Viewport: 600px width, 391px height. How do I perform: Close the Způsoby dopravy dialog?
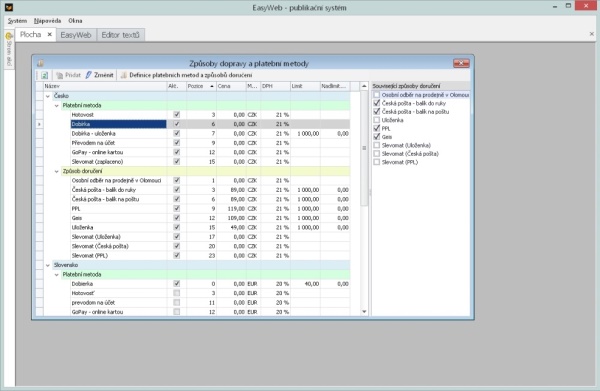[461, 63]
